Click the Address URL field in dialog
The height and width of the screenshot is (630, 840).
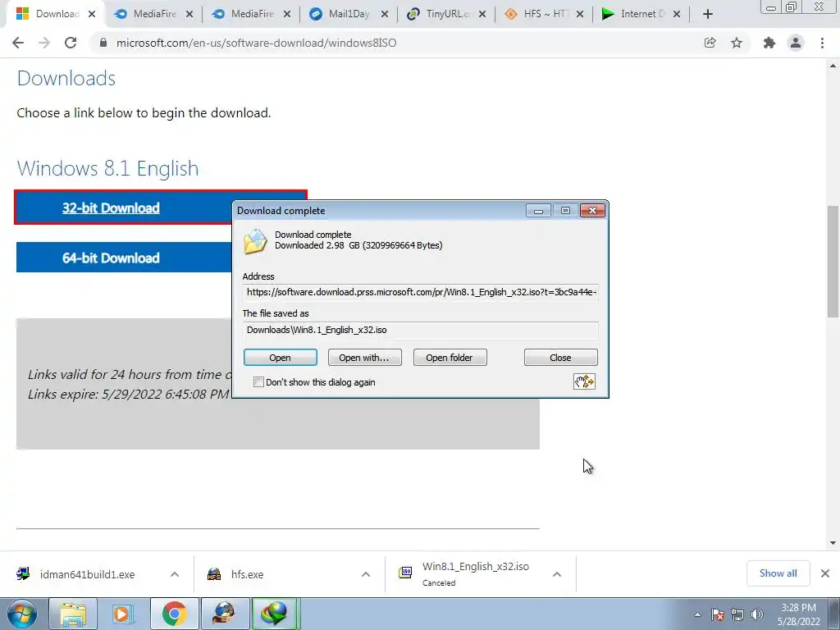point(421,292)
